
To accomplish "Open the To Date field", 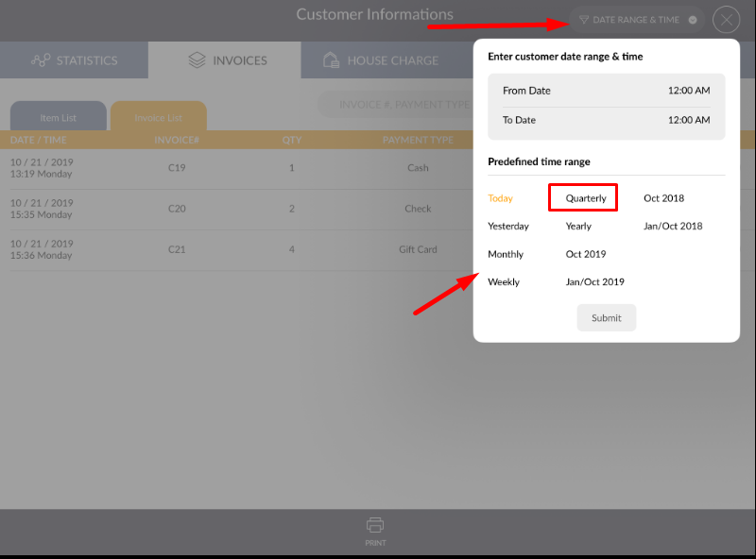I will coord(606,120).
